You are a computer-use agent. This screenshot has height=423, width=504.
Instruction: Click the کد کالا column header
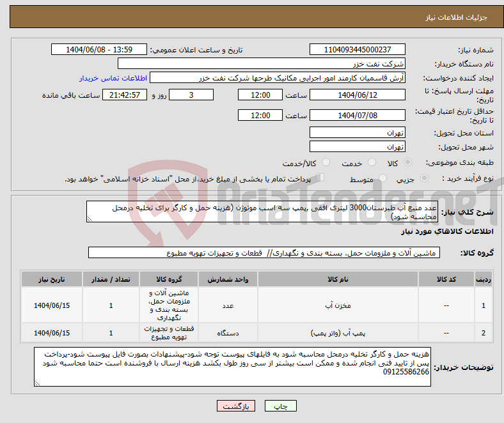click(446, 279)
